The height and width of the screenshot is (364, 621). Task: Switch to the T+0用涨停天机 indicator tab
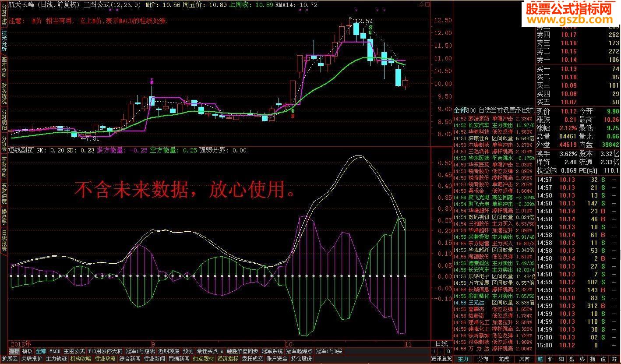pyautogui.click(x=105, y=351)
